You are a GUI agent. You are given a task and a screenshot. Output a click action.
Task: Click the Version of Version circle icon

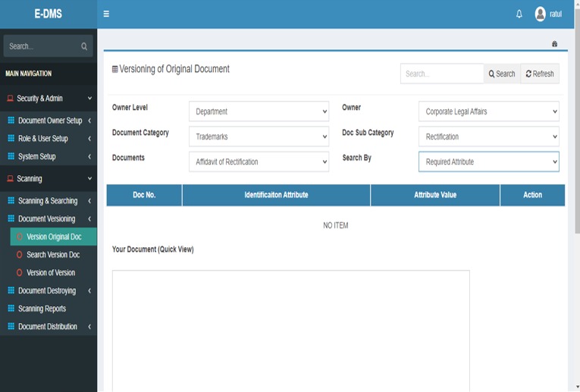pos(20,272)
